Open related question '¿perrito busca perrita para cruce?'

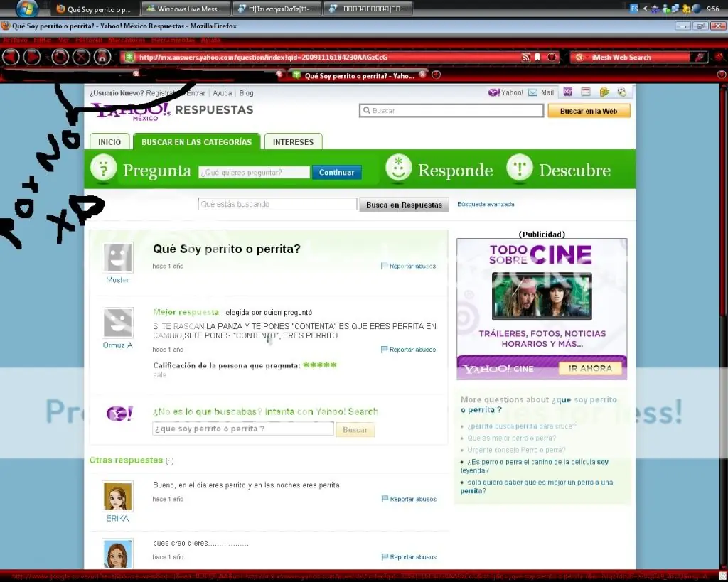click(x=521, y=426)
